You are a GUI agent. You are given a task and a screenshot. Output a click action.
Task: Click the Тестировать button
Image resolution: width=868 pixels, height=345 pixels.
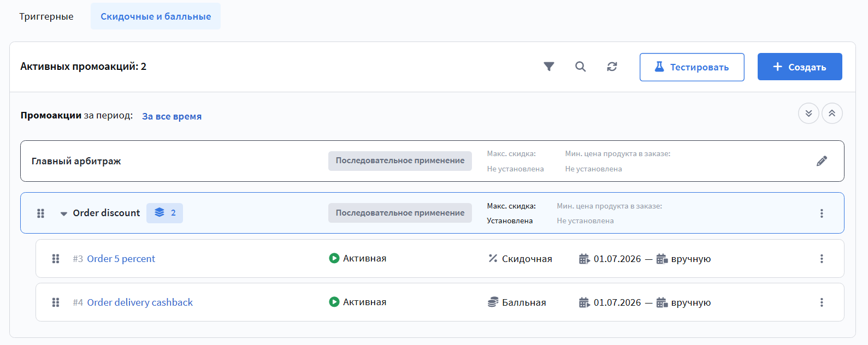(692, 67)
